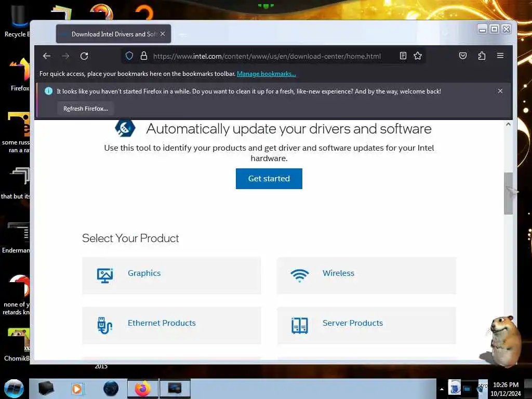Go back to the previous page
The height and width of the screenshot is (399, 532).
tap(47, 56)
